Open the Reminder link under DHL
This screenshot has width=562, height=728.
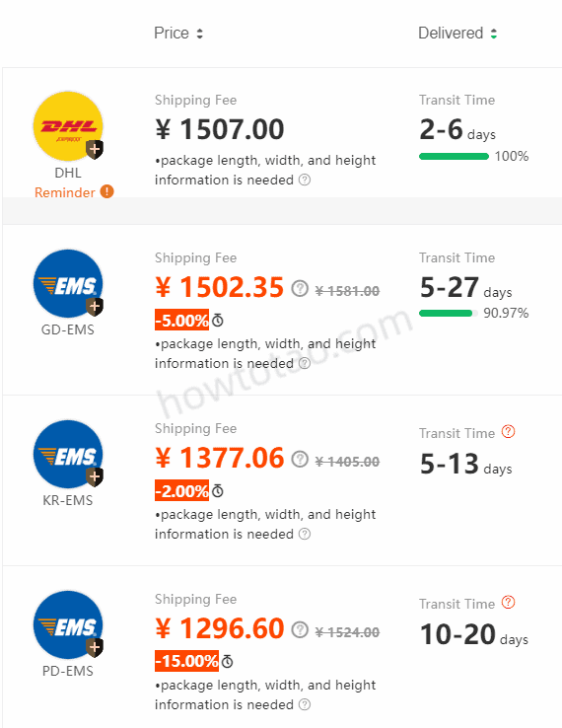(65, 192)
